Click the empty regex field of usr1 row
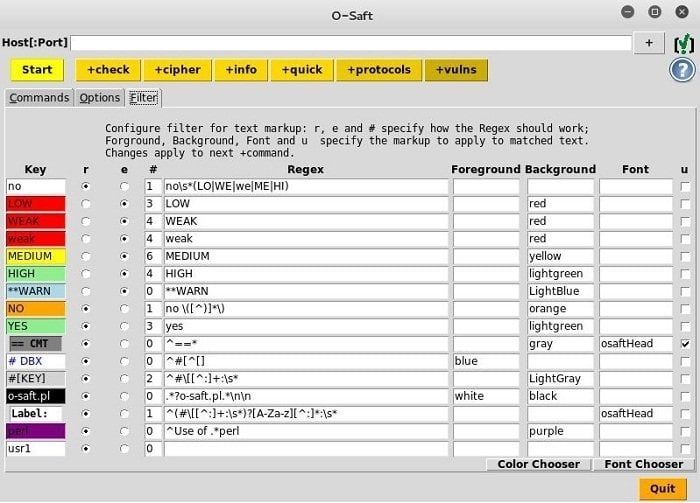Image resolution: width=700 pixels, height=503 pixels. click(x=306, y=449)
